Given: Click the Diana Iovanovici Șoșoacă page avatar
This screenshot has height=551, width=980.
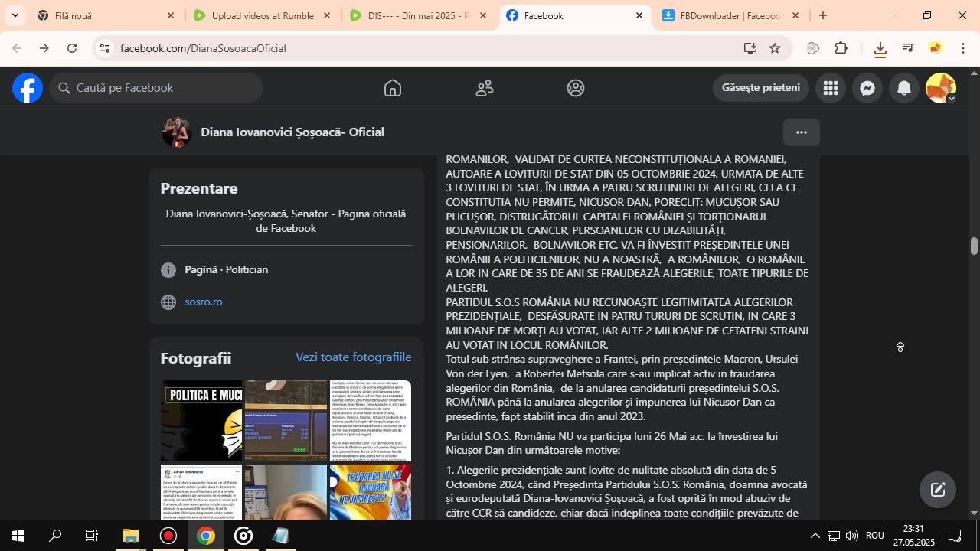Looking at the screenshot, I should (176, 132).
